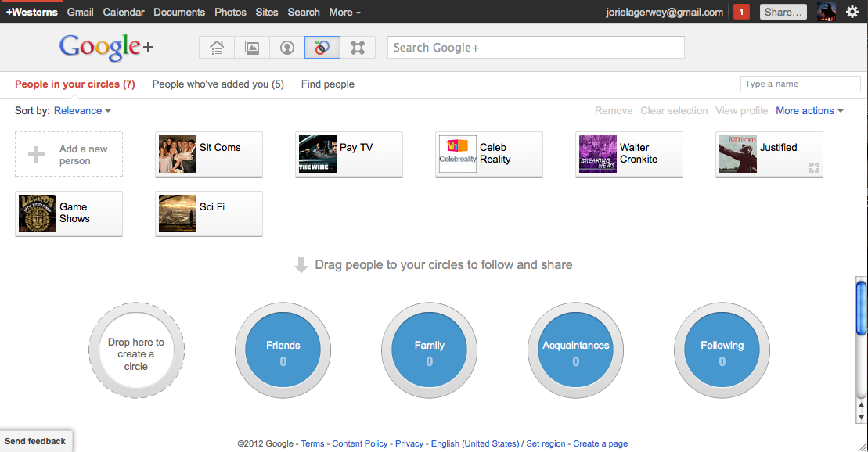This screenshot has height=452, width=868.
Task: Select the Walter Cronkite thumbnail
Action: coord(598,154)
